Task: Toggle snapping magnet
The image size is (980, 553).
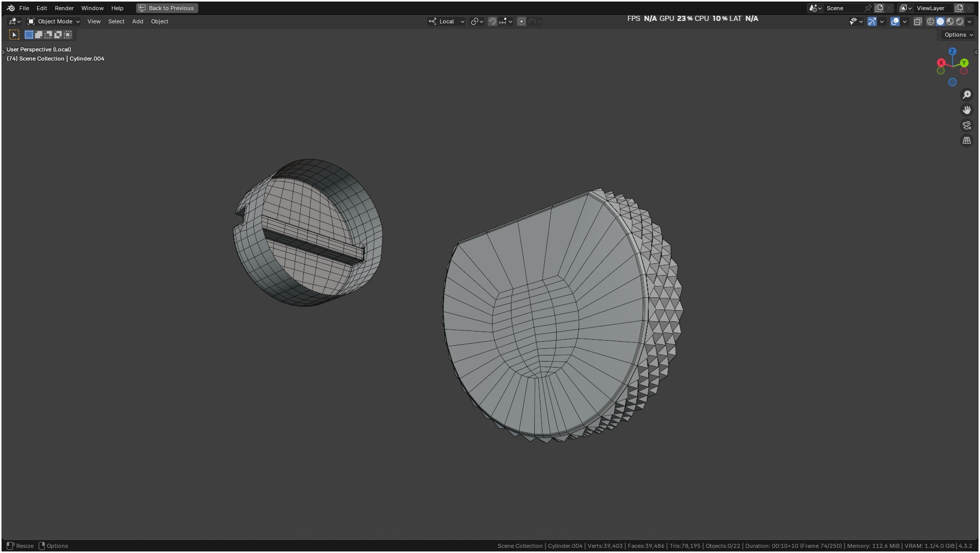Action: coord(492,21)
